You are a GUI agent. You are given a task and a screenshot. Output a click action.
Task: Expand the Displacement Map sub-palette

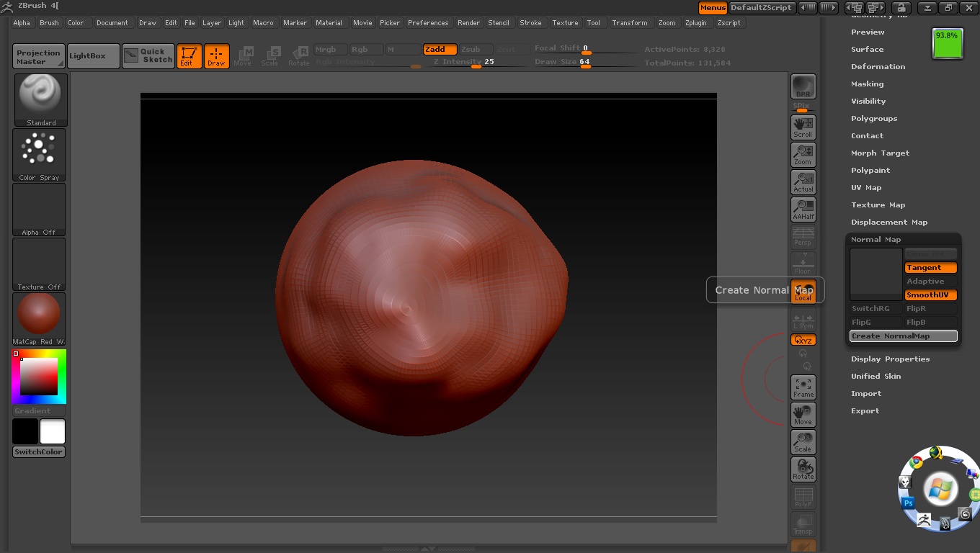pyautogui.click(x=889, y=222)
